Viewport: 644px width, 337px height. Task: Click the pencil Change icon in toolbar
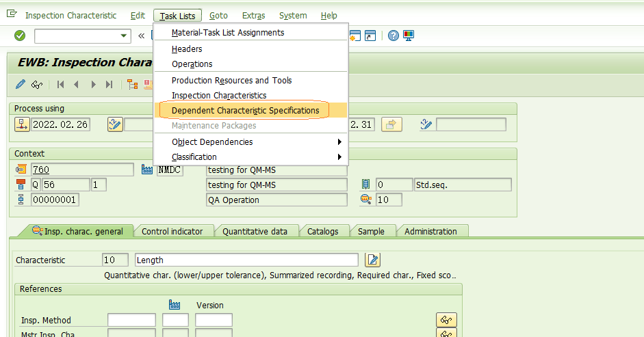(x=20, y=85)
